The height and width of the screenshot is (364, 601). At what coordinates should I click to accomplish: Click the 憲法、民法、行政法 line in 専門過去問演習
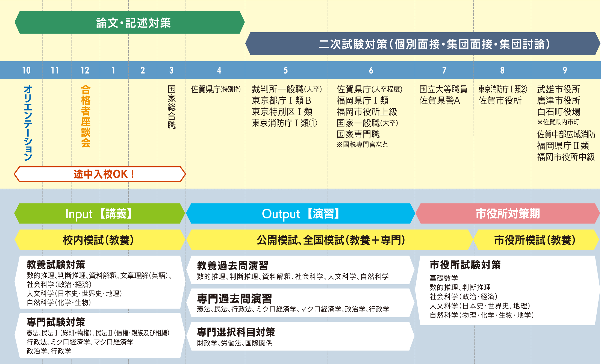(x=293, y=309)
